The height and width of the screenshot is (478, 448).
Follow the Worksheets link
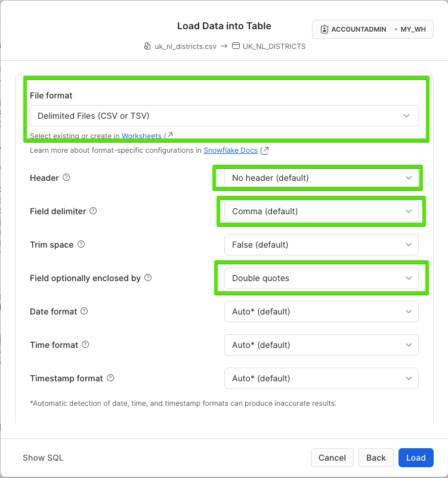141,136
